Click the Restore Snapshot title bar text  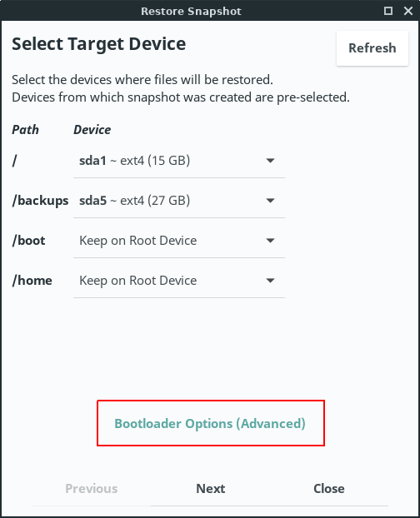coord(191,11)
